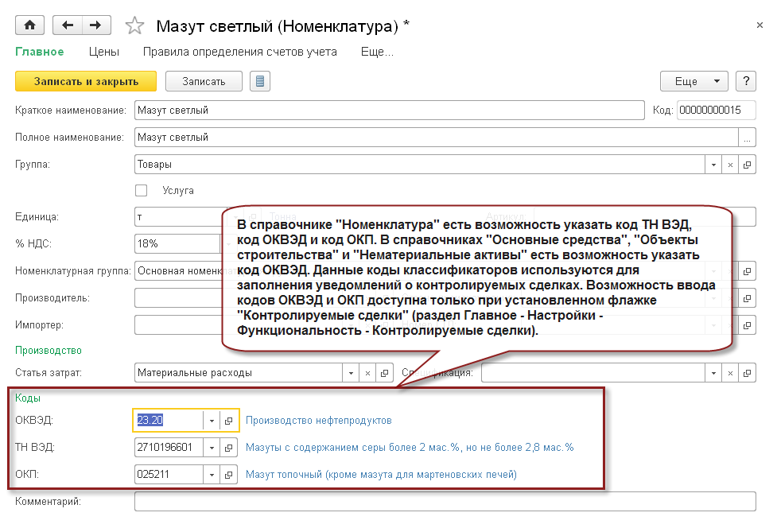Open the ОКВЭД code selection form icon

(228, 421)
